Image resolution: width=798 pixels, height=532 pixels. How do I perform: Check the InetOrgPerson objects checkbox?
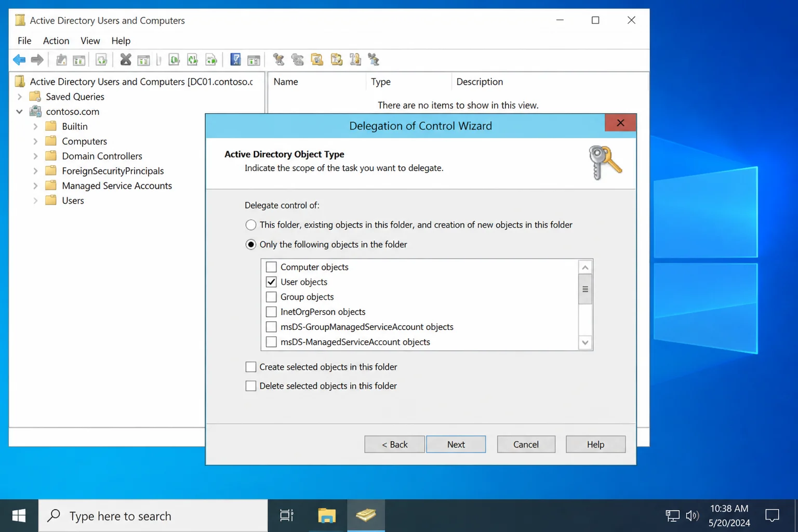271,312
